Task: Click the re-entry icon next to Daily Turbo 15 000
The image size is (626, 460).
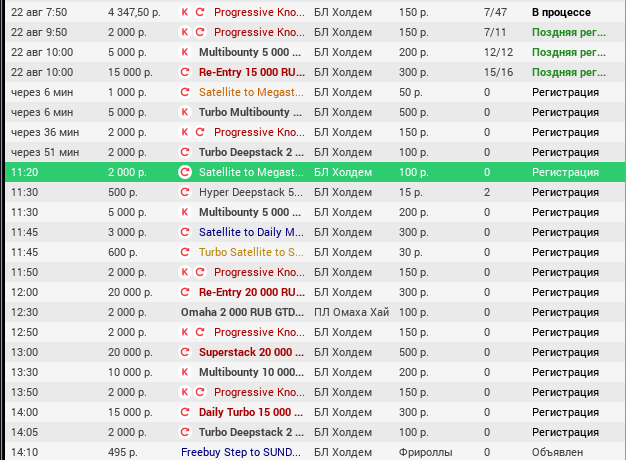Action: pos(184,412)
